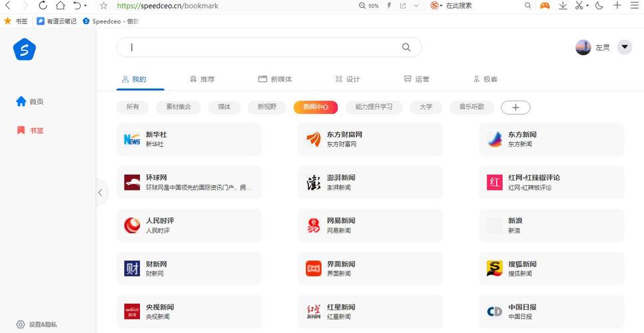Select the 所有 category chip
The height and width of the screenshot is (333, 644).
[132, 107]
